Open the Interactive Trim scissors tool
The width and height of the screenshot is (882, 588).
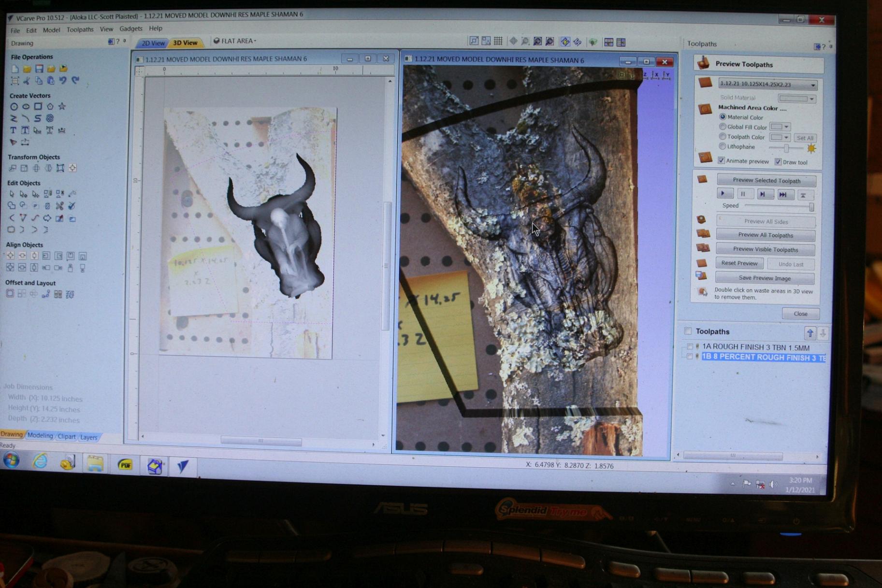click(x=59, y=206)
